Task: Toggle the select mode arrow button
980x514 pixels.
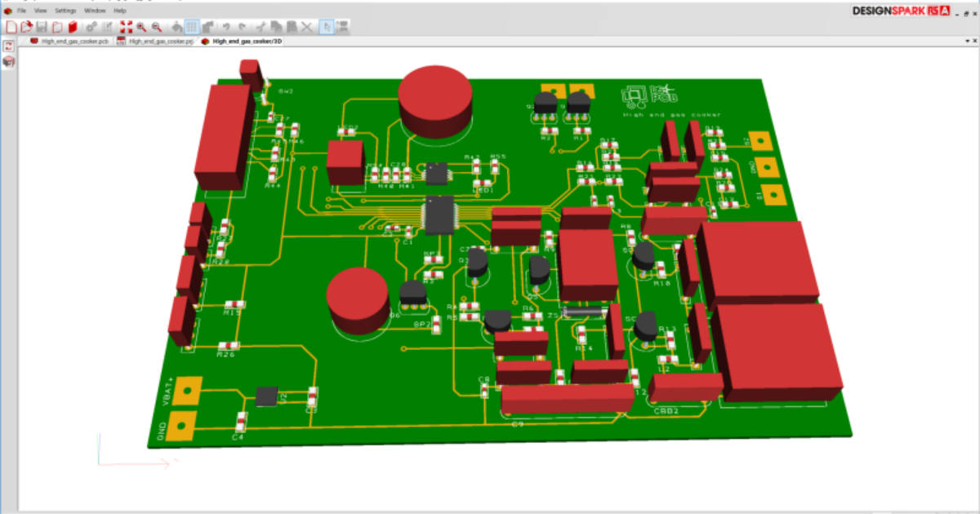Action: tap(326, 27)
